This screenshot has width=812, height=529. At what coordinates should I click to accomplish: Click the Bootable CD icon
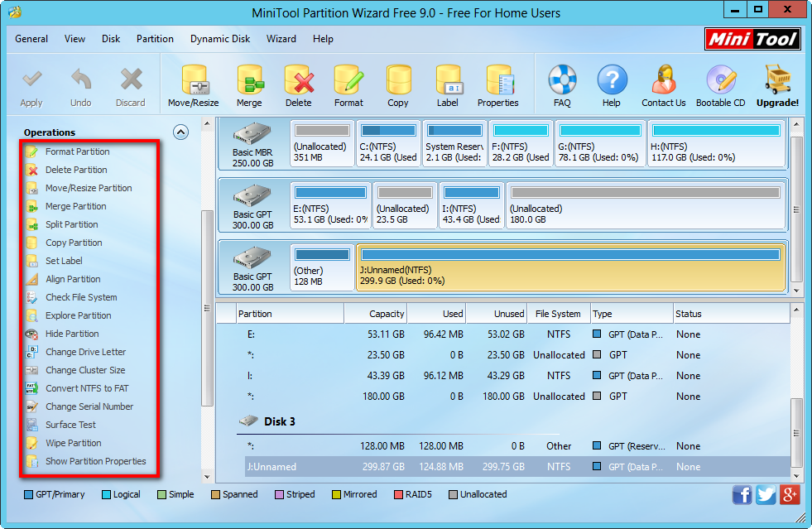click(721, 79)
